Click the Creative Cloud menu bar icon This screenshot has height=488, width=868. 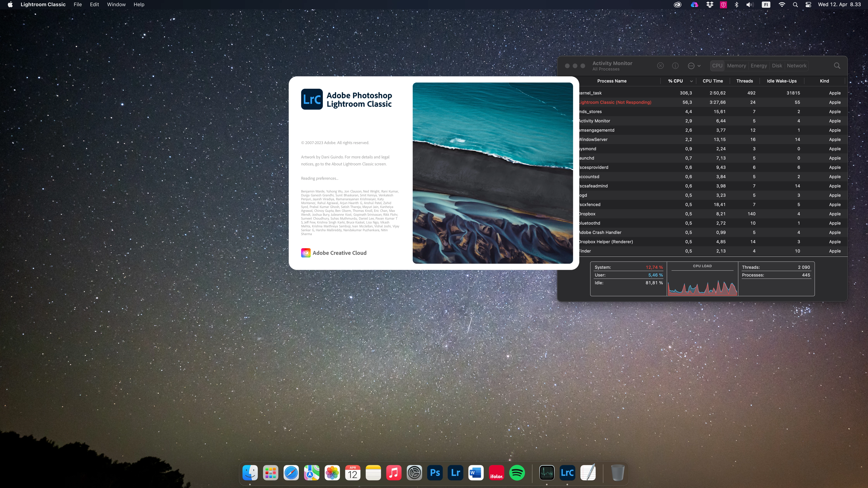677,5
